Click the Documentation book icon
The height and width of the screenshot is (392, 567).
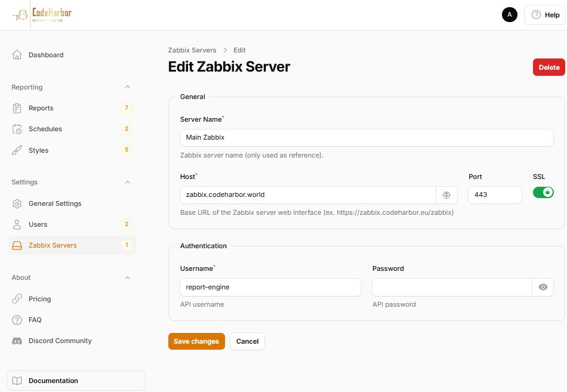(x=17, y=381)
